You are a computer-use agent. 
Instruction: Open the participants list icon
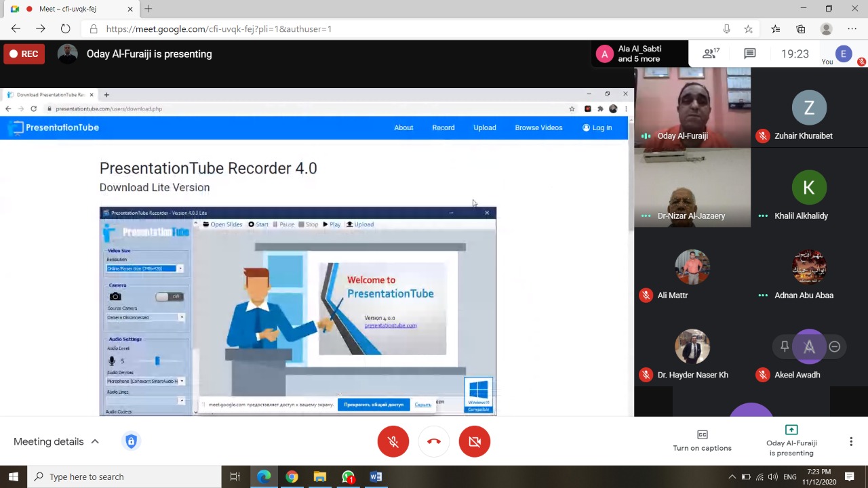pos(711,54)
